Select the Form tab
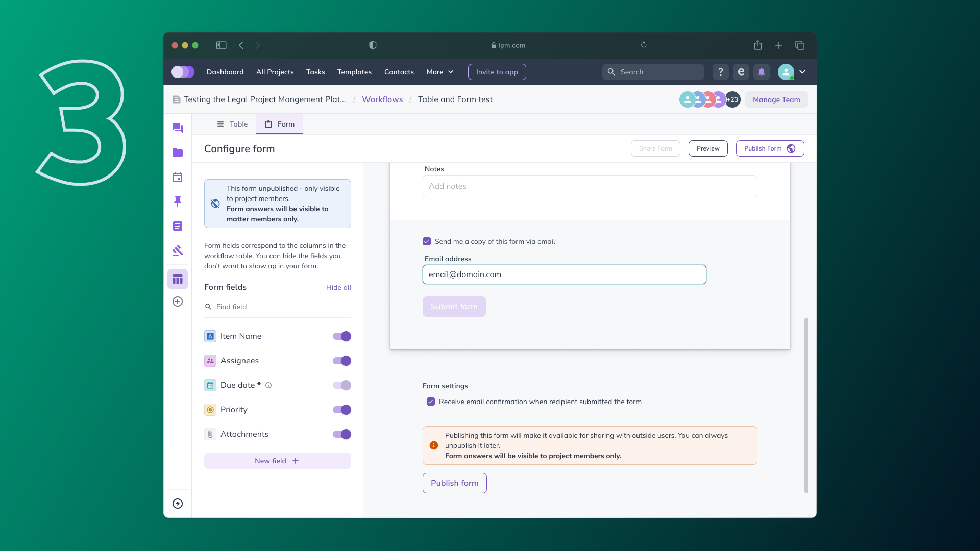The width and height of the screenshot is (980, 551). pyautogui.click(x=279, y=124)
